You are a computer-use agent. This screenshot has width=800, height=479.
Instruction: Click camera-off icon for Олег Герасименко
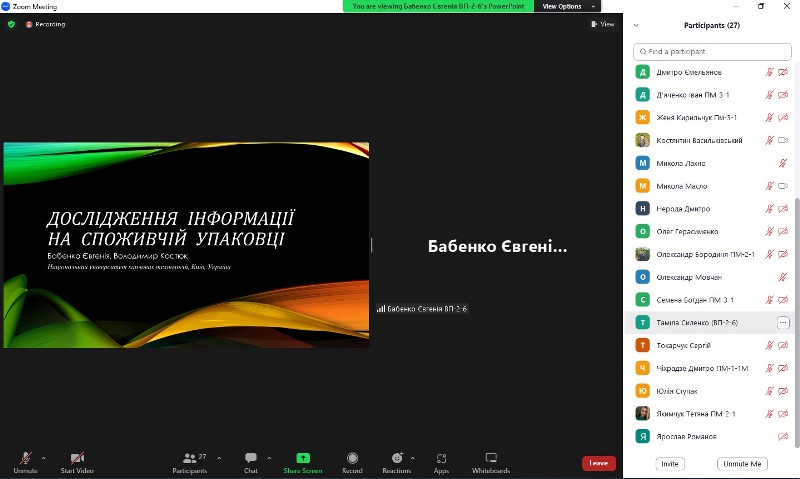(783, 232)
